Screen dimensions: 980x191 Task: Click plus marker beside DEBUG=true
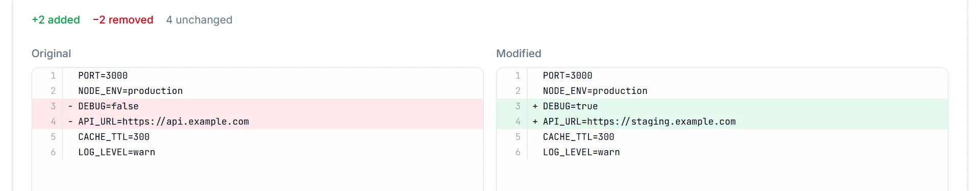coord(535,106)
